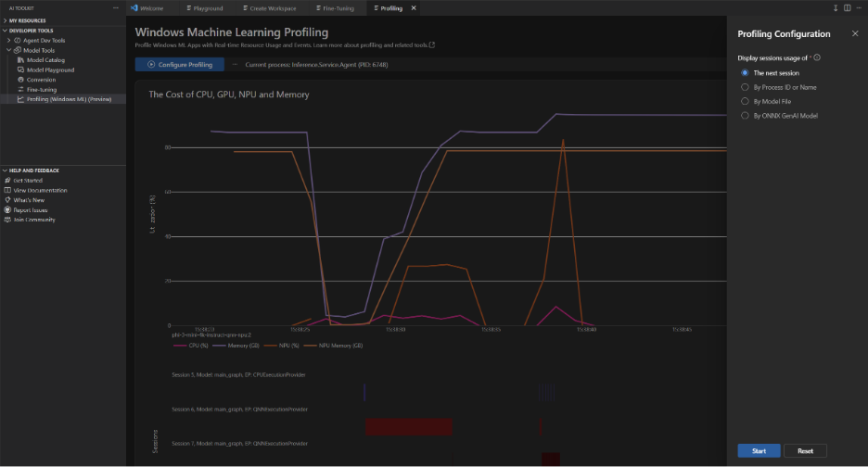
Task: Click the Conversion icon in Model Tools
Action: pos(20,80)
